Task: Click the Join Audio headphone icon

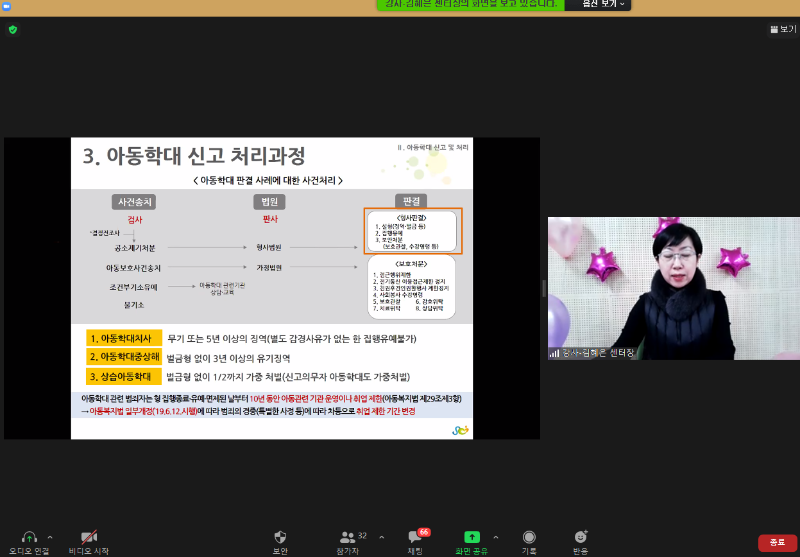Action: coord(29,537)
